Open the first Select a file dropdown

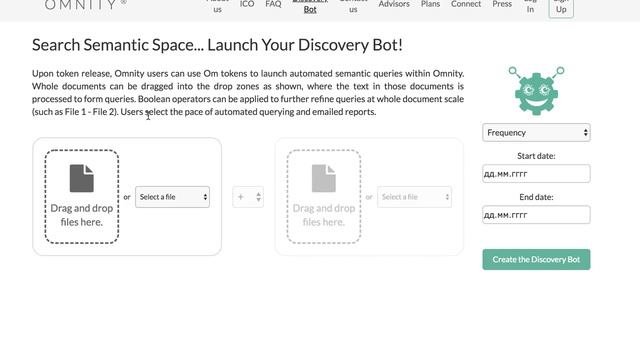pos(172,197)
